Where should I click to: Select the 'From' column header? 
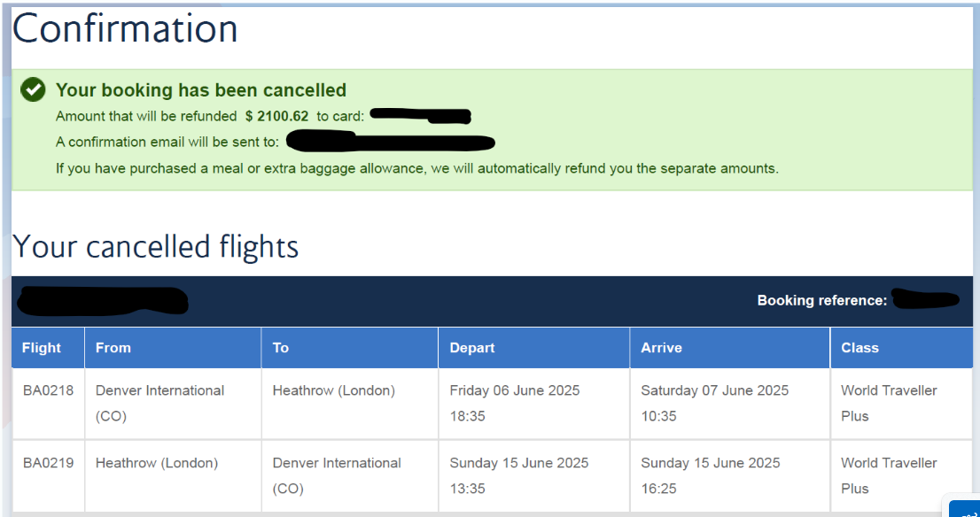(x=113, y=348)
